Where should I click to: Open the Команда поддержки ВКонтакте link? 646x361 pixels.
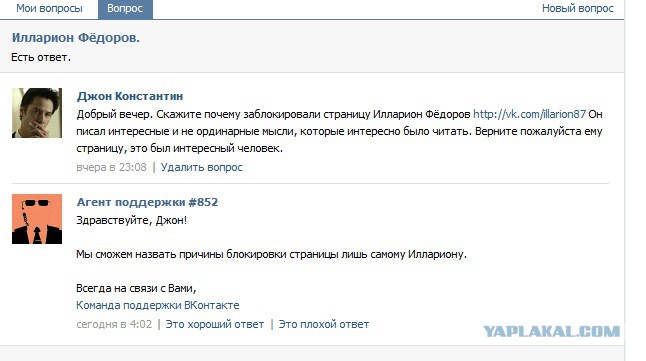coord(157,305)
